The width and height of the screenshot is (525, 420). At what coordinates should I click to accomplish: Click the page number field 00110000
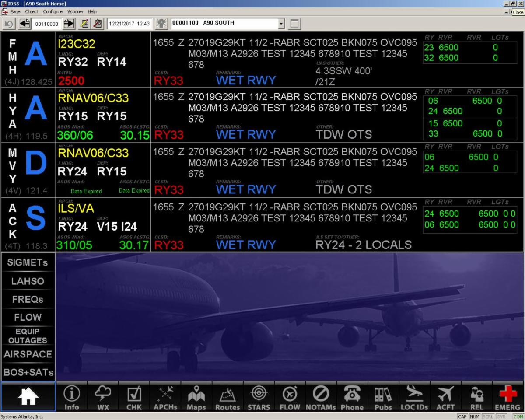(47, 24)
